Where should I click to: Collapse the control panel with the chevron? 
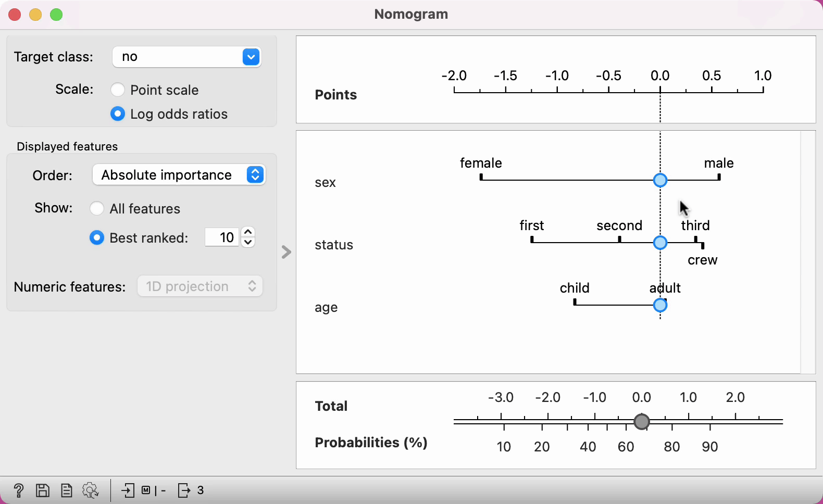pos(286,252)
